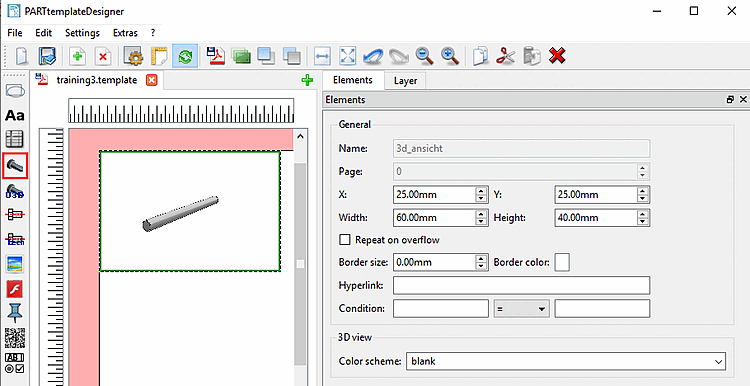750x386 pixels.
Task: Switch to the Layer tab
Action: pos(405,81)
